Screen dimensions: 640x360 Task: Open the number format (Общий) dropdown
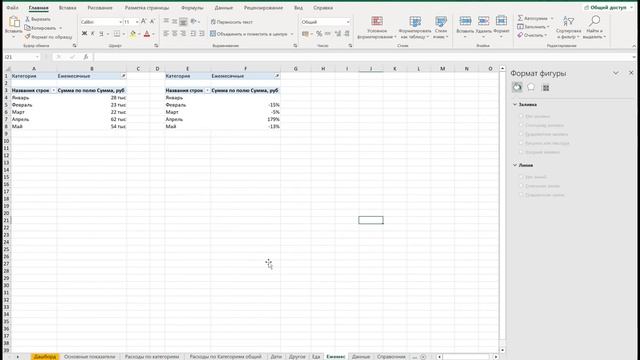tap(348, 22)
